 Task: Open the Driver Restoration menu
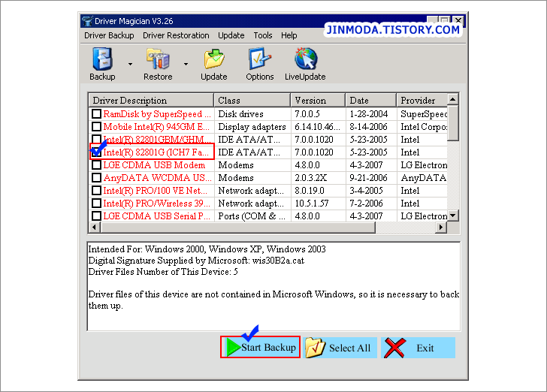click(x=176, y=35)
